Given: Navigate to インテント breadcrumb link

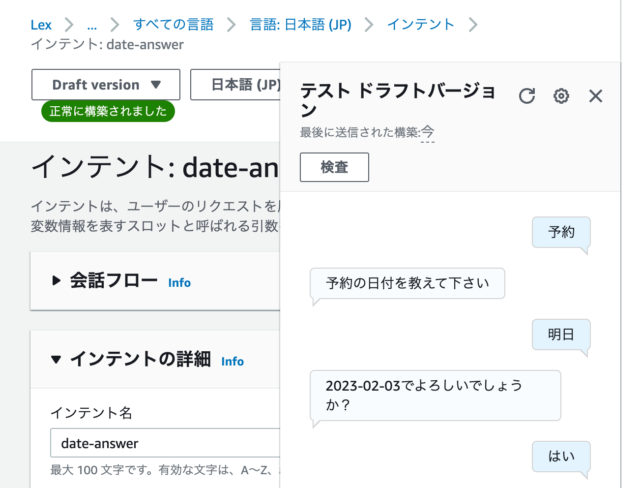Looking at the screenshot, I should [x=420, y=24].
